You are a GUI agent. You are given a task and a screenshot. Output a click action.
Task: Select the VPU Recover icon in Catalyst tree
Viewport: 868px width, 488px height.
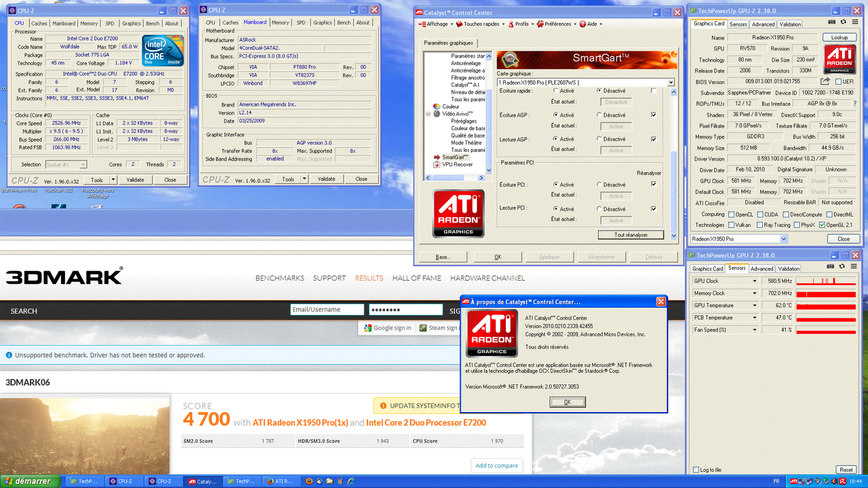point(437,164)
